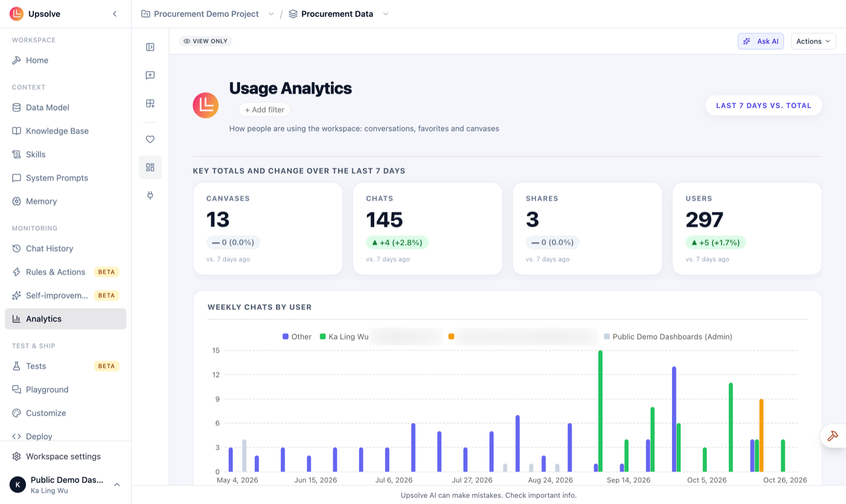Open System Prompts

(66, 178)
